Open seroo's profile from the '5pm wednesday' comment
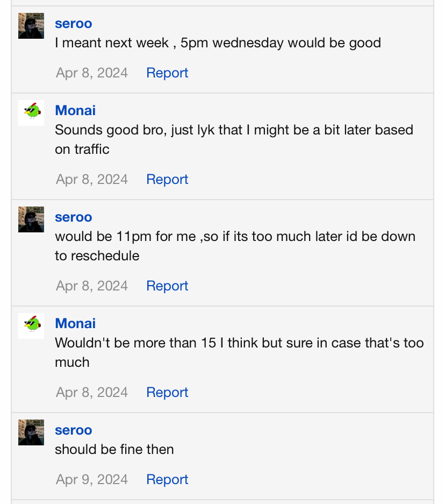Image resolution: width=445 pixels, height=504 pixels. pos(73,24)
